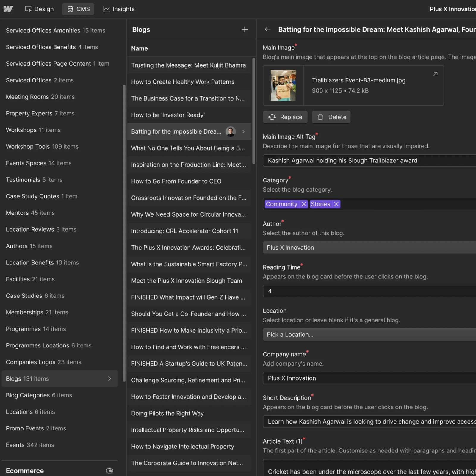
Task: Click the Trailblazers Event image thumbnail
Action: (283, 85)
